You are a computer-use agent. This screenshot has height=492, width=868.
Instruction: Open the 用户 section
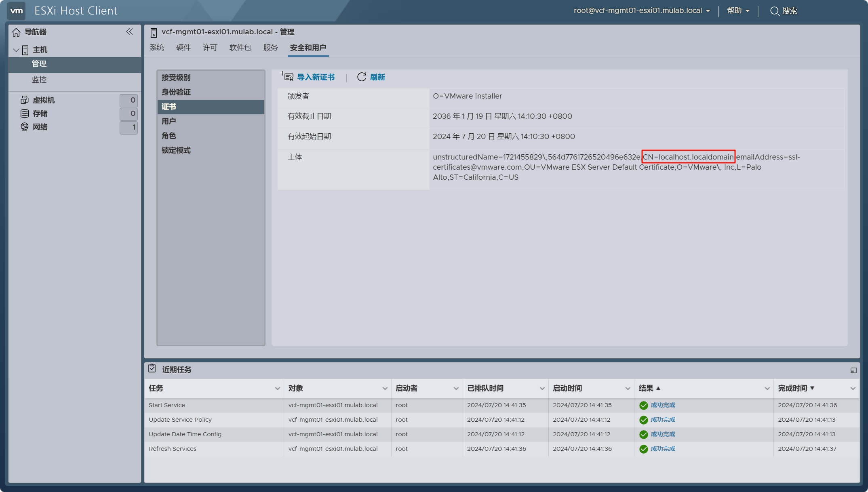click(211, 121)
